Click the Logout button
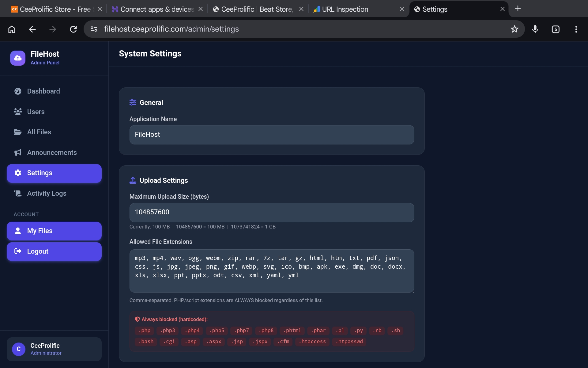 point(54,251)
